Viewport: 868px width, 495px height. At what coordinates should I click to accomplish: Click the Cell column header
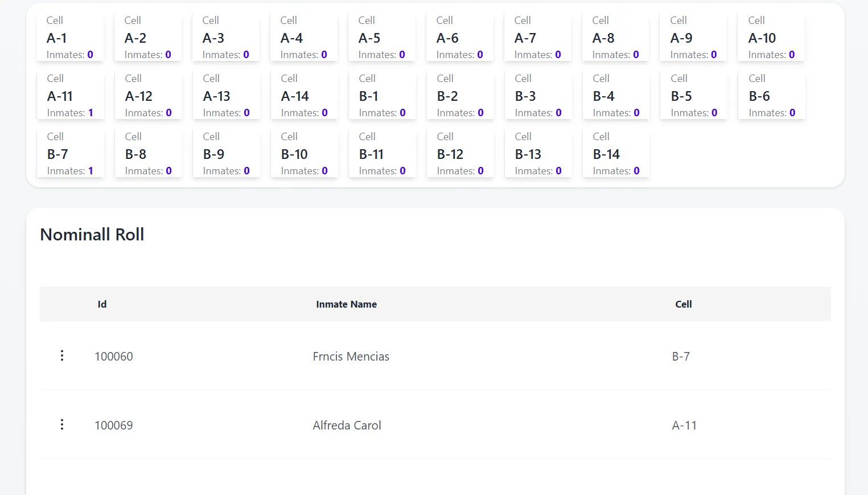[x=683, y=304]
